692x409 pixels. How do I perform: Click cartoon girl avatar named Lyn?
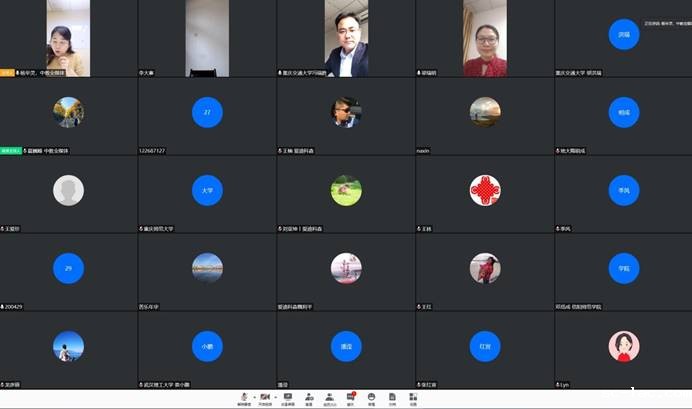pos(623,346)
